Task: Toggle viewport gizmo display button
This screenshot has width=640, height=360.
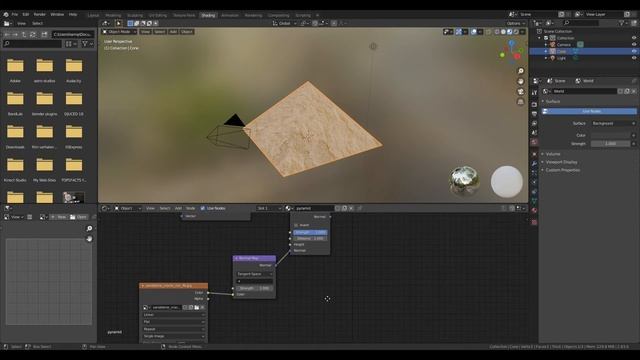Action: coord(459,31)
